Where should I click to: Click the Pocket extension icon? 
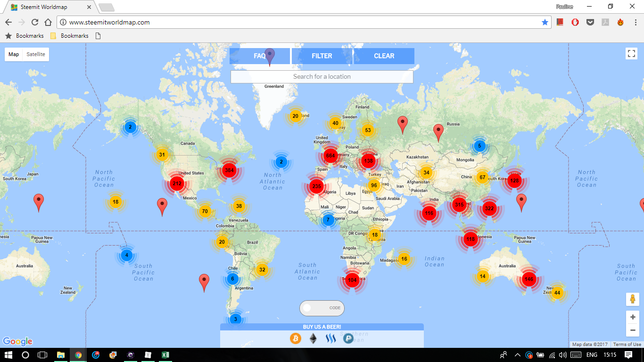click(590, 22)
